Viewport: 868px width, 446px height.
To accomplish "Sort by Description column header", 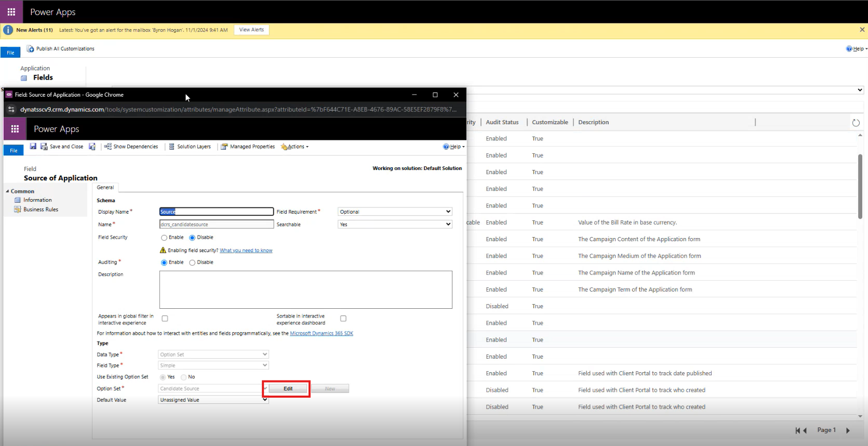I will coord(593,122).
